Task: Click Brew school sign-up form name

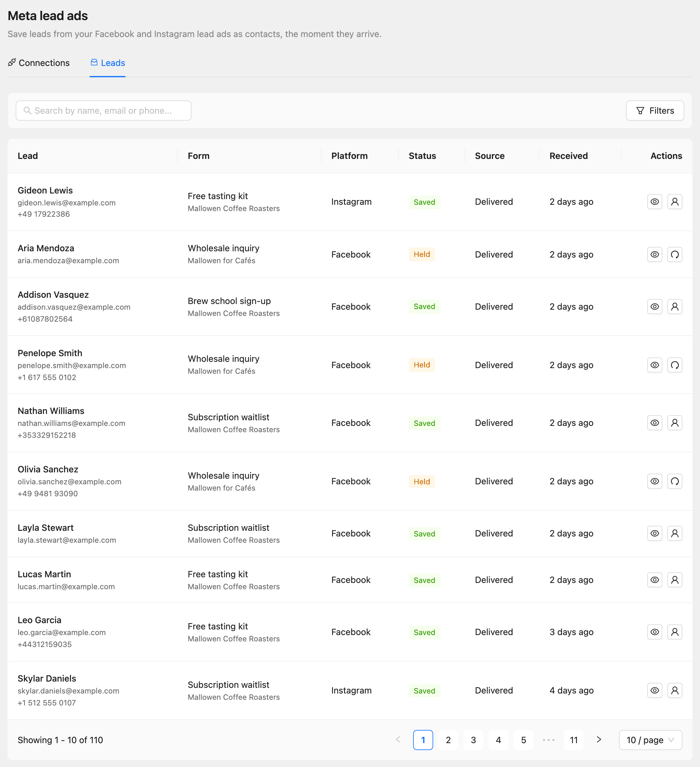Action: click(229, 301)
